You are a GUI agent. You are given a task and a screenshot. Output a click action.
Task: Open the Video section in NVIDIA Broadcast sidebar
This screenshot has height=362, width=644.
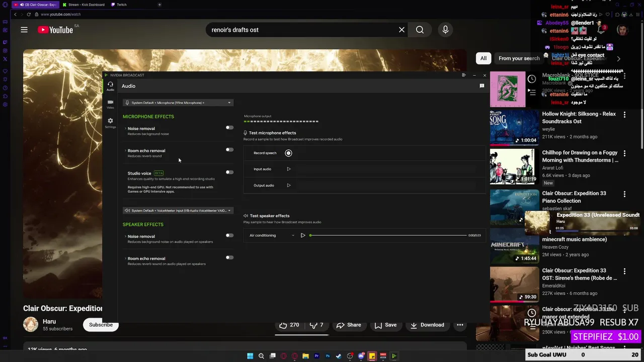point(110,104)
